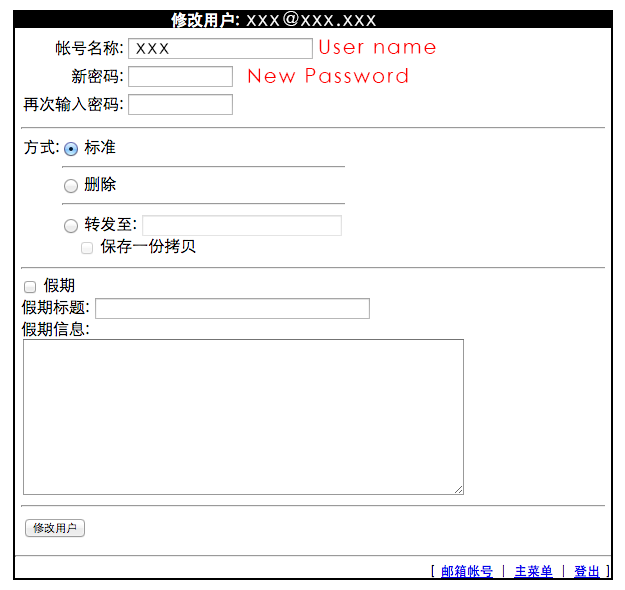Click the text area resize handle
Screen dimensions: 625x590
point(459,489)
